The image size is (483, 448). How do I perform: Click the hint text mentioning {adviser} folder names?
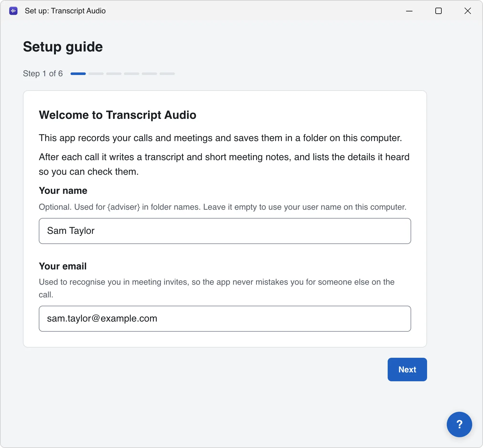click(x=222, y=207)
